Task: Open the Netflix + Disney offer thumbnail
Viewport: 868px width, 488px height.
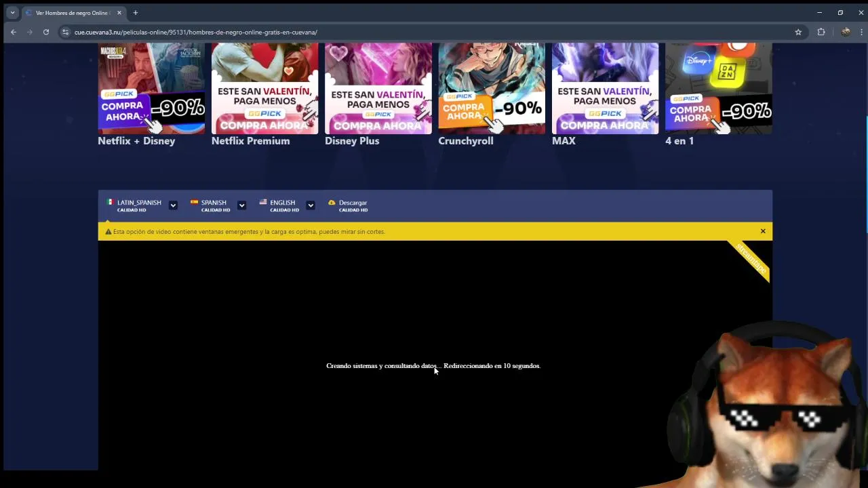Action: [x=151, y=88]
